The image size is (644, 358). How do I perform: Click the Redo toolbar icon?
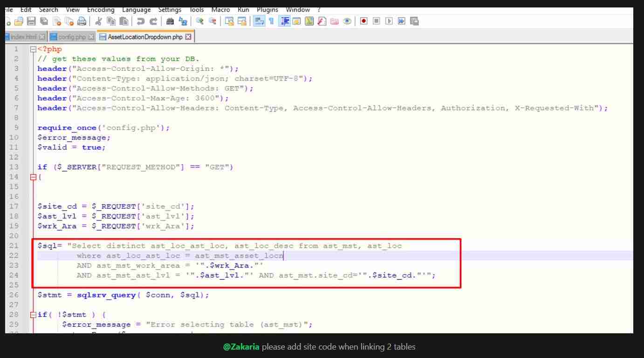pyautogui.click(x=152, y=21)
